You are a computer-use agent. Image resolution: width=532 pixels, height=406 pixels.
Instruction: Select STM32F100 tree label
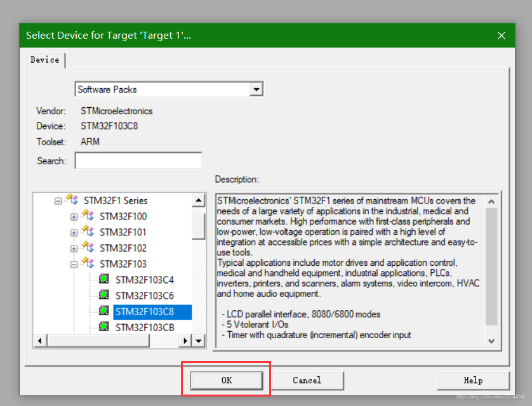123,216
